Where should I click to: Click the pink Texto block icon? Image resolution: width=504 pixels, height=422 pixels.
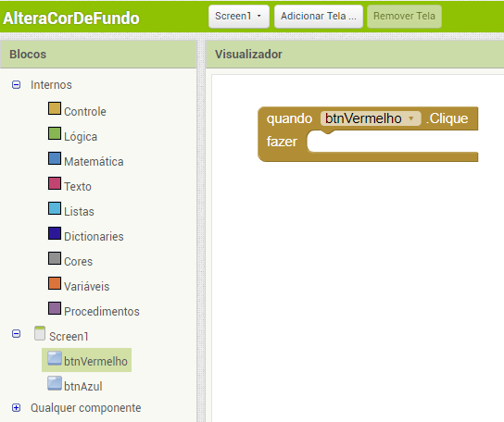(55, 183)
